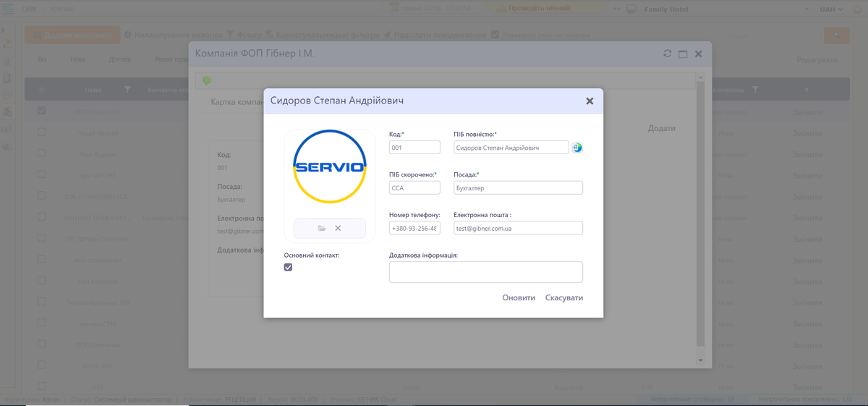Select the Договір tab
Image resolution: width=868 pixels, height=406 pixels.
[119, 60]
